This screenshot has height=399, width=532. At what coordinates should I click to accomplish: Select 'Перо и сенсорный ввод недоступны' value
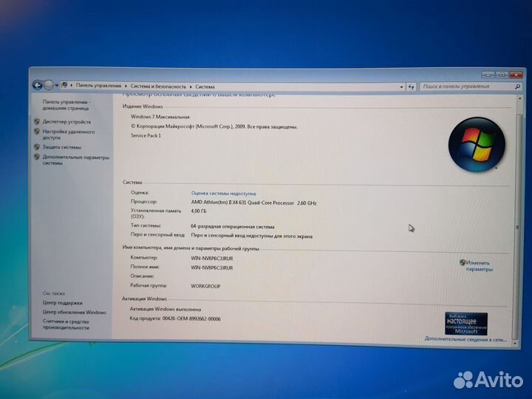coord(252,236)
